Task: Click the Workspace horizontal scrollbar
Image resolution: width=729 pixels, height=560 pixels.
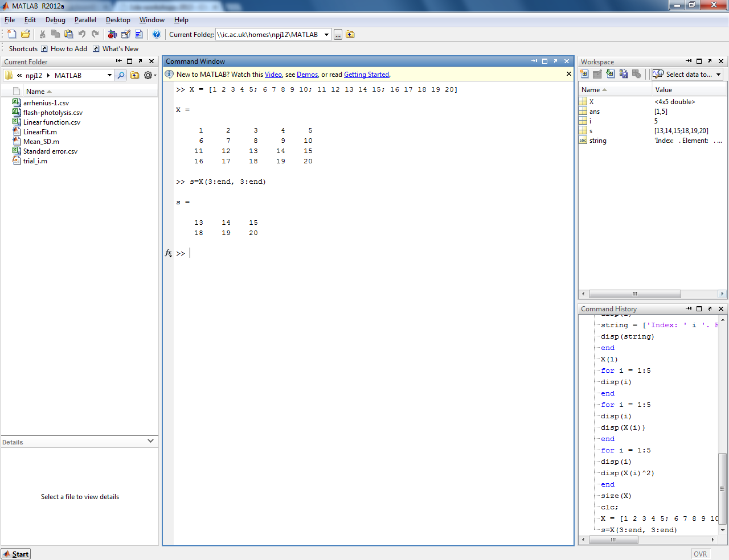Action: point(634,294)
